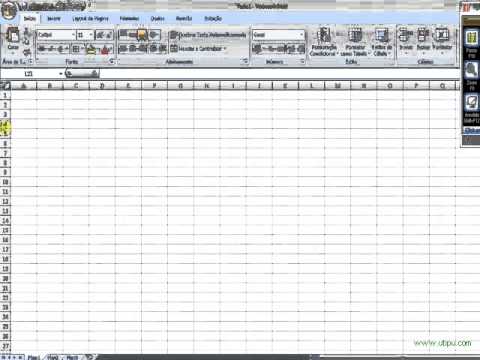
Task: Toggle the highlighted middle vertical alignment
Action: 142,34
